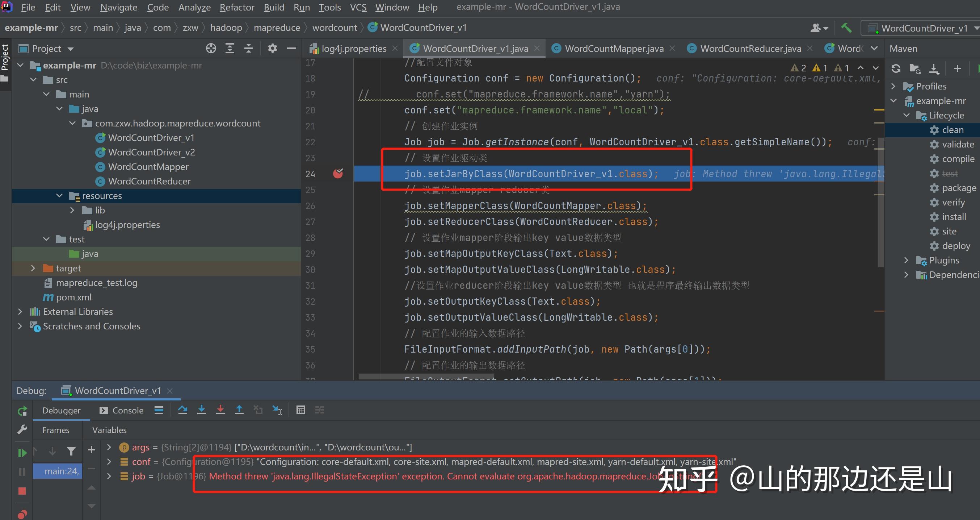Click wordcount breadcrumb in navigation bar

tap(335, 28)
